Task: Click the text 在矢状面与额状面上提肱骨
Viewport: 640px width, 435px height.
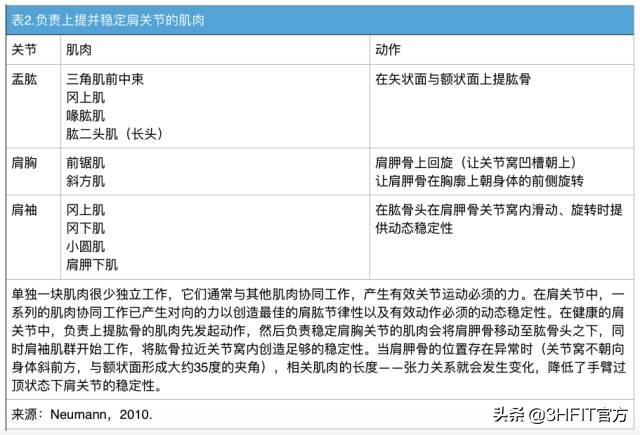Action: pos(453,79)
